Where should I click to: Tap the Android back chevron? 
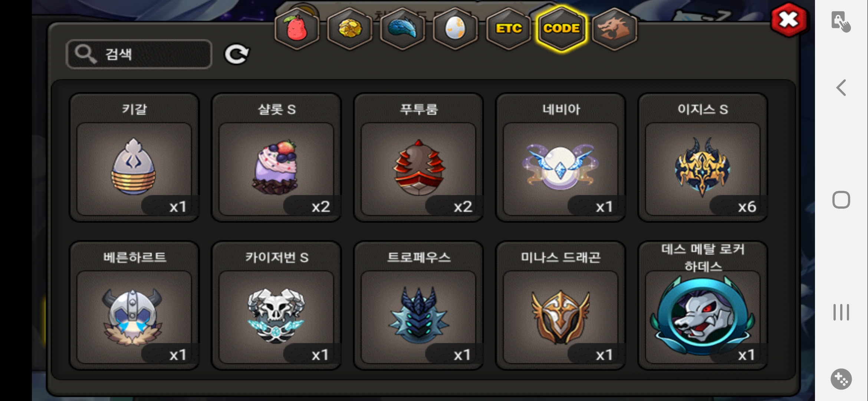coord(841,88)
